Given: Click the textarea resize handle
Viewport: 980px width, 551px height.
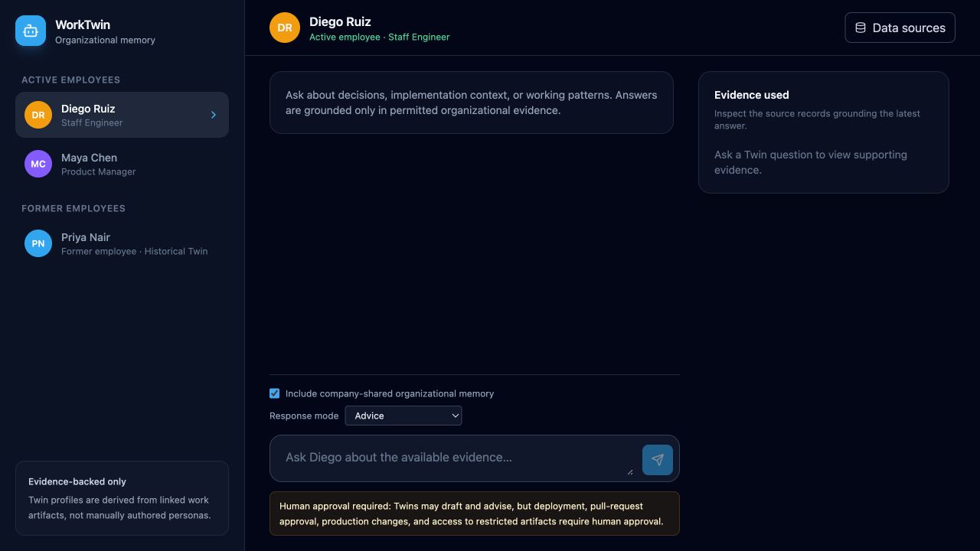Looking at the screenshot, I should 630,471.
